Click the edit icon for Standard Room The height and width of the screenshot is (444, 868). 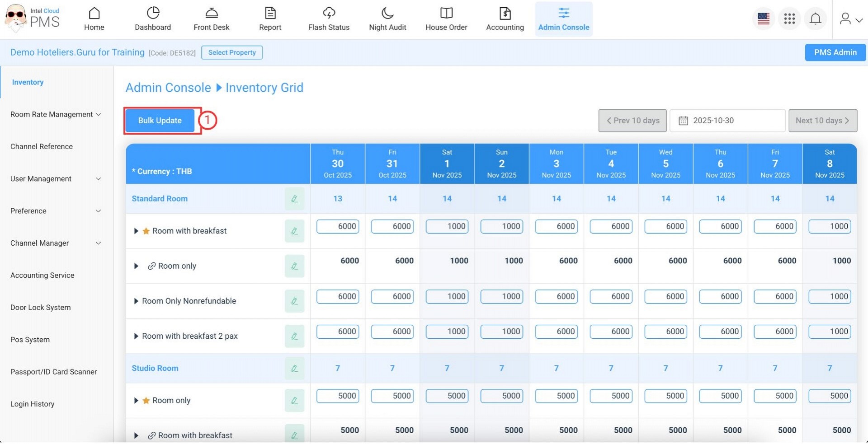[x=294, y=199]
